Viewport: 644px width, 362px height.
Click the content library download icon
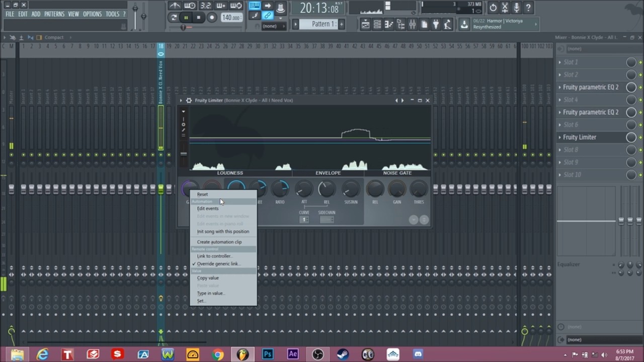(464, 24)
